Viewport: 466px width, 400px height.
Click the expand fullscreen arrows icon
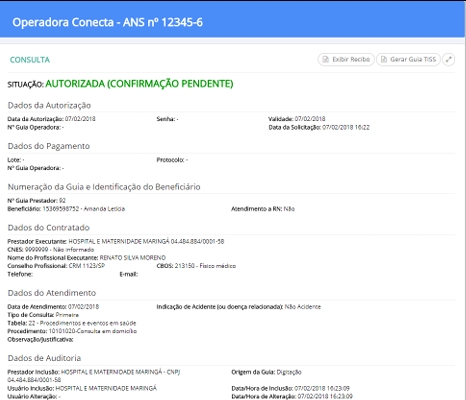[449, 60]
